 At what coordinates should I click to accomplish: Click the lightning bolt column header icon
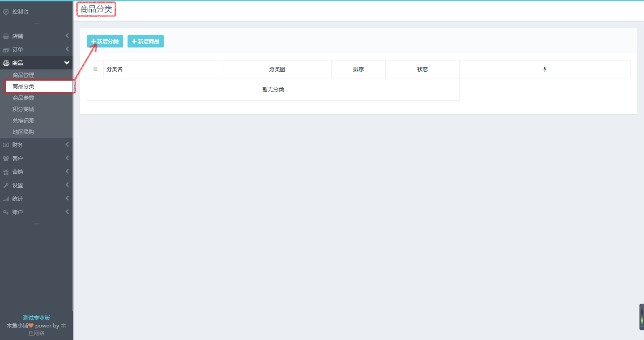pos(545,69)
